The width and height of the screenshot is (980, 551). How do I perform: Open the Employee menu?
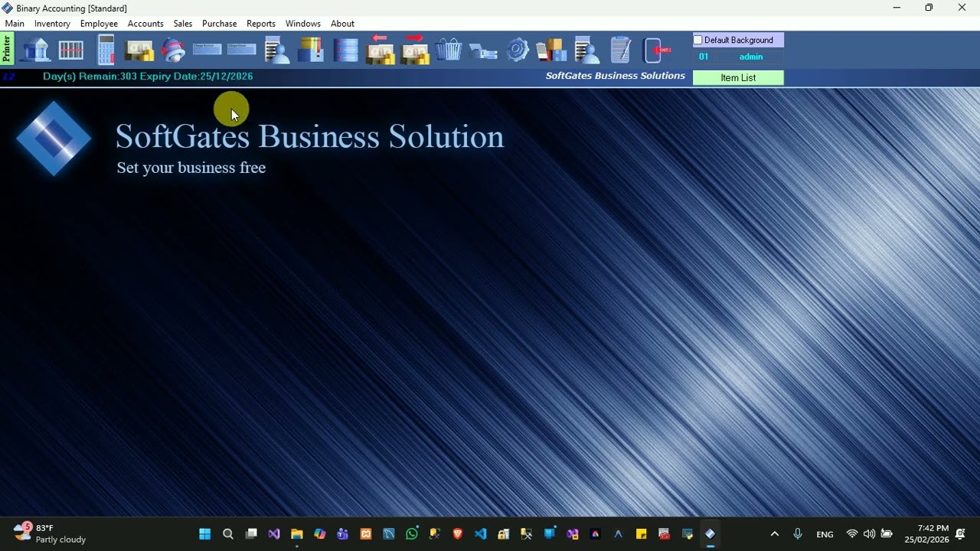tap(99, 24)
